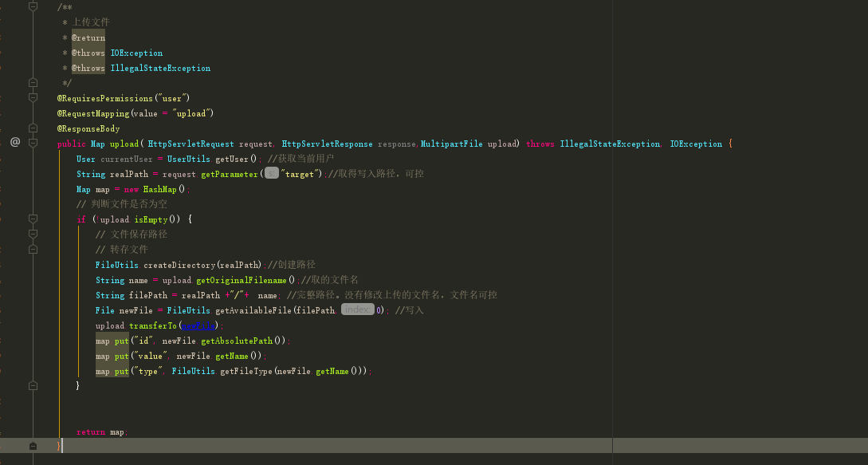The height and width of the screenshot is (465, 868).
Task: Collapse the upload method fold toggle
Action: pyautogui.click(x=33, y=143)
